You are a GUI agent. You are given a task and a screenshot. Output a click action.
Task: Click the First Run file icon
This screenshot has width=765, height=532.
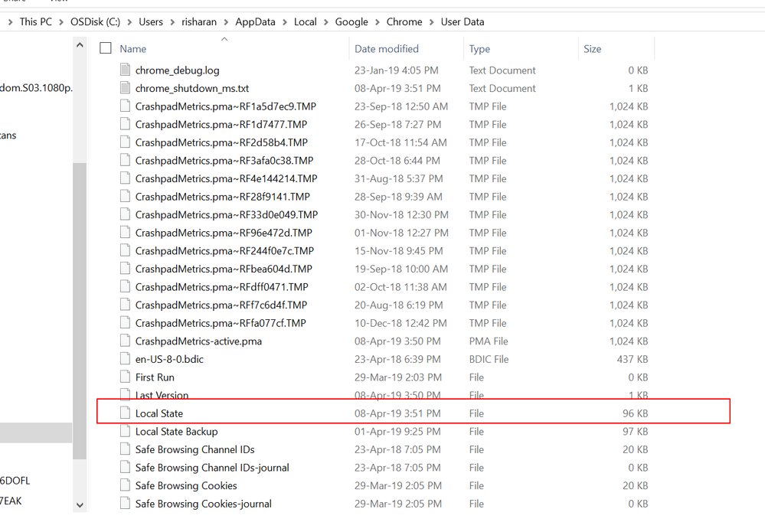(x=125, y=377)
